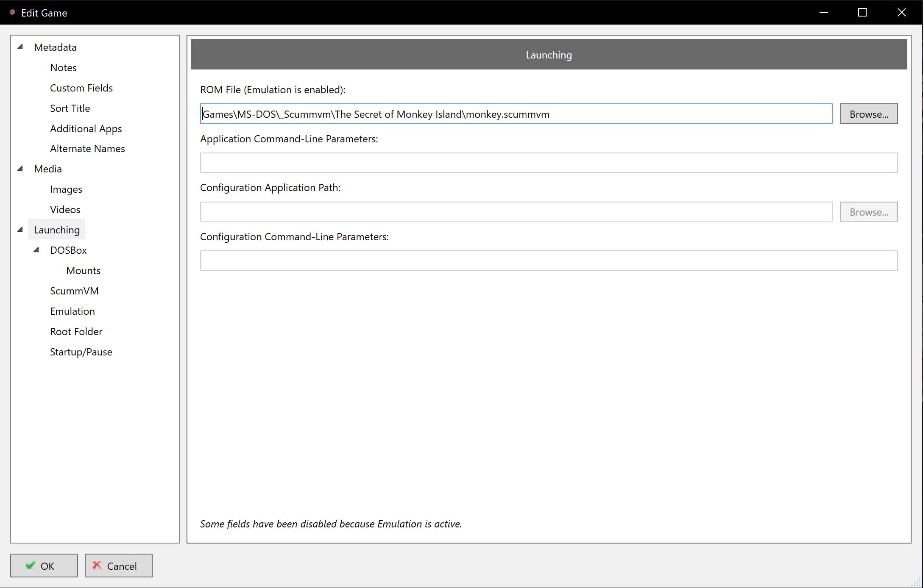Click the Launching header banner
The image size is (923, 588).
[549, 54]
